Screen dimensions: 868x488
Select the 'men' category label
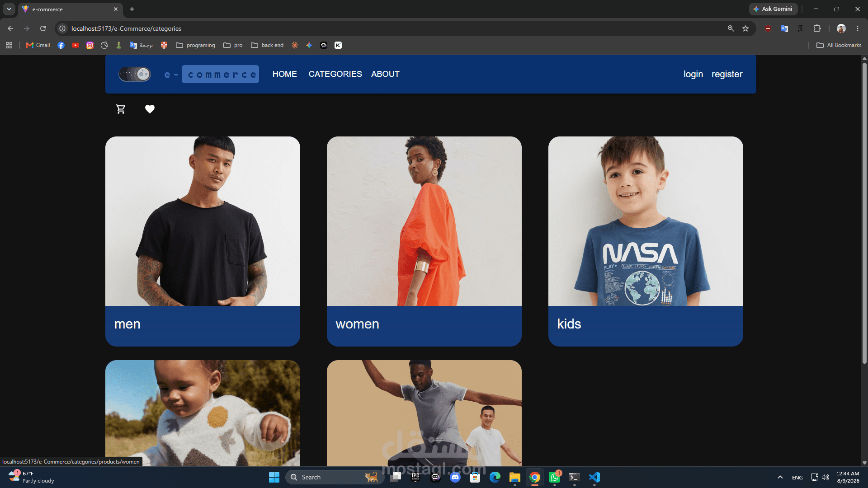[x=127, y=324]
